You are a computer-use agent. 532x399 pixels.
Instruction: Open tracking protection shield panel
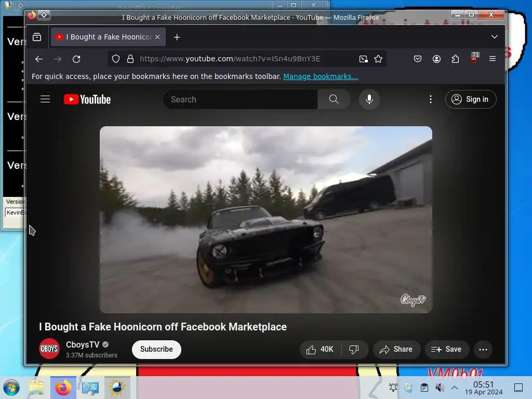[116, 59]
